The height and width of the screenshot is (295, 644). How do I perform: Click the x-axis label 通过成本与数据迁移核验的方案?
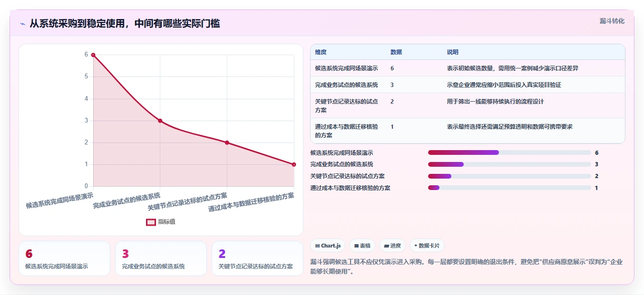[251, 202]
